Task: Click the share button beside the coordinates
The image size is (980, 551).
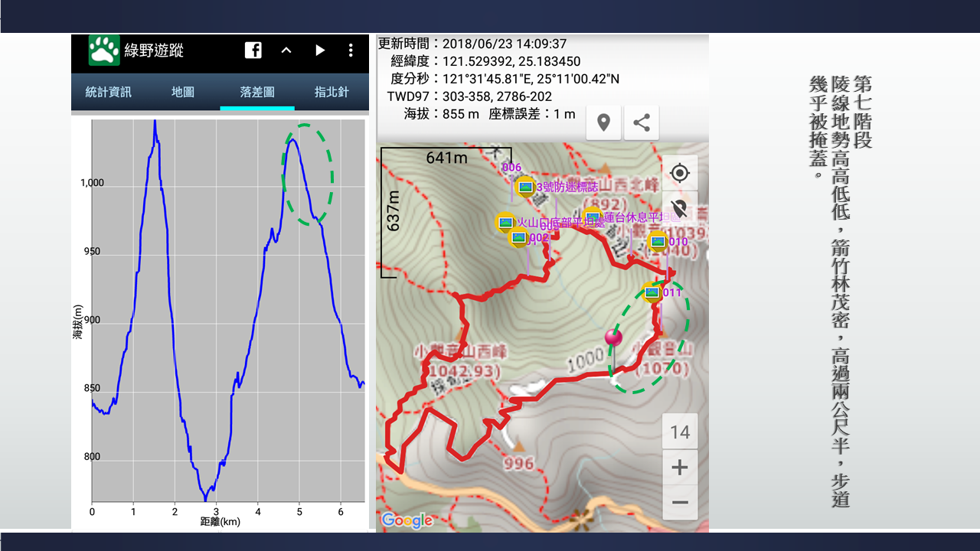Action: (x=642, y=122)
